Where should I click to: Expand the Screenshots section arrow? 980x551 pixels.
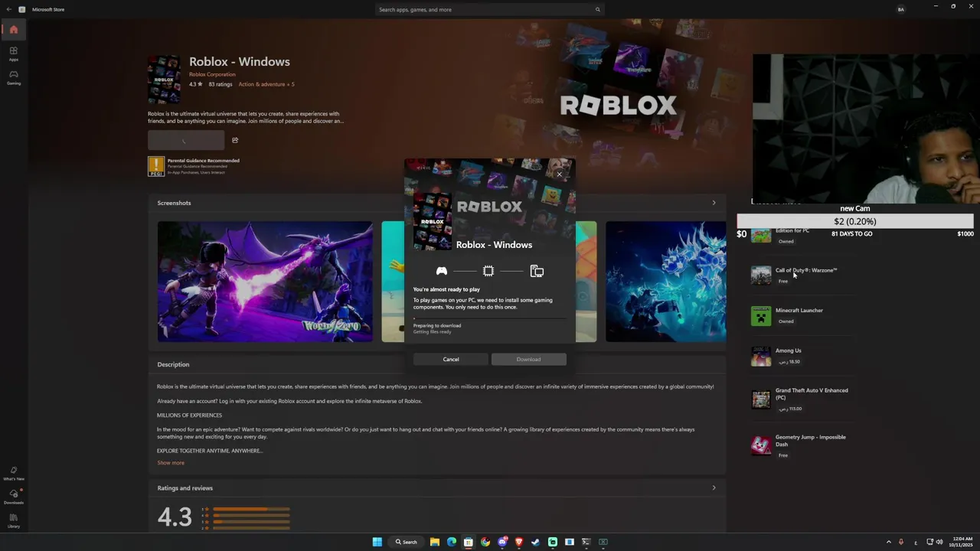pos(714,203)
